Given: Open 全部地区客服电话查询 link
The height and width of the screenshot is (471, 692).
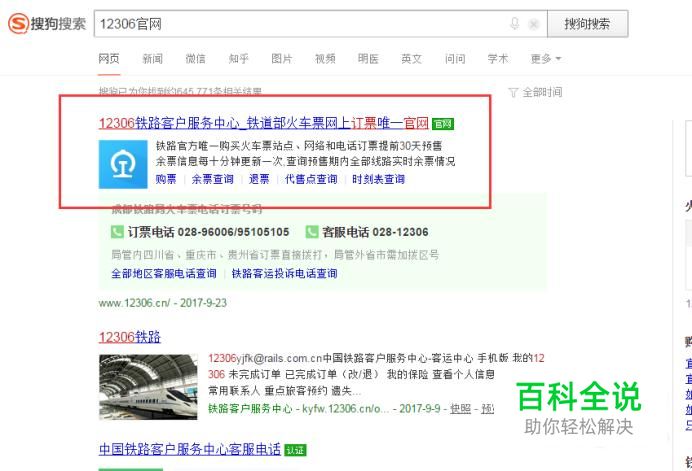Looking at the screenshot, I should (164, 273).
